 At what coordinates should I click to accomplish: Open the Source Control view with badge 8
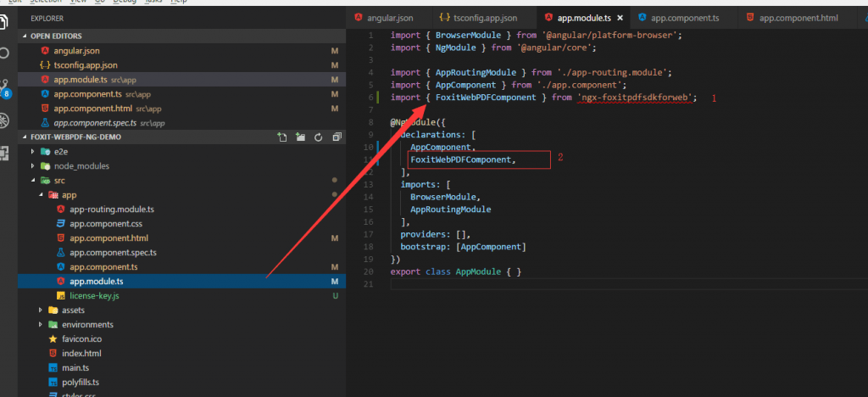5,87
